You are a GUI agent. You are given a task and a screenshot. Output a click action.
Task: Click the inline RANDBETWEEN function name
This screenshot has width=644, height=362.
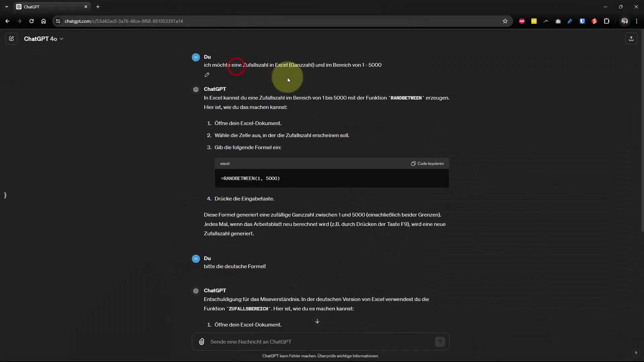406,98
